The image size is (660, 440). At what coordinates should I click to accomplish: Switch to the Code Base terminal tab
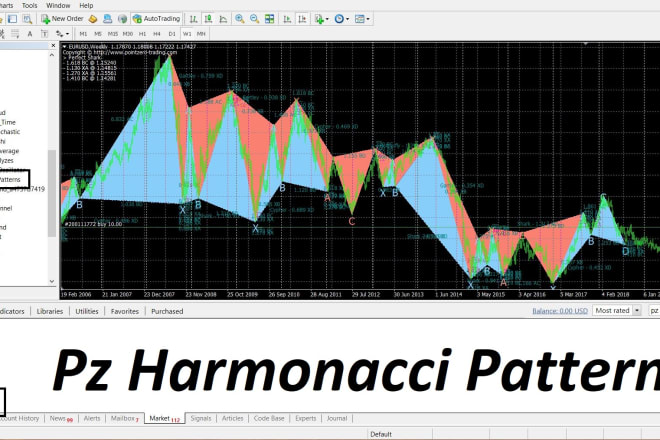coord(269,418)
